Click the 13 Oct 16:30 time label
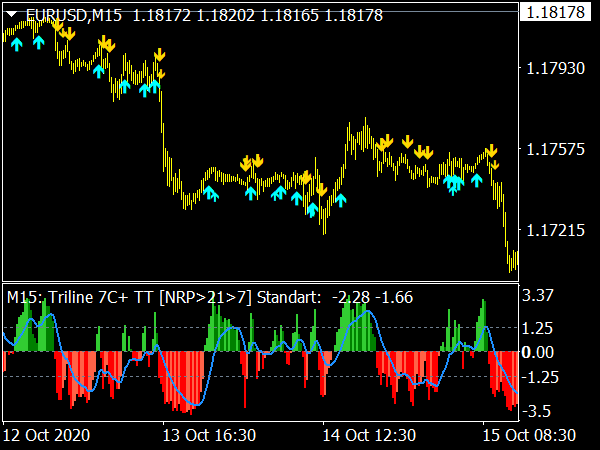Image resolution: width=600 pixels, height=450 pixels. click(209, 435)
